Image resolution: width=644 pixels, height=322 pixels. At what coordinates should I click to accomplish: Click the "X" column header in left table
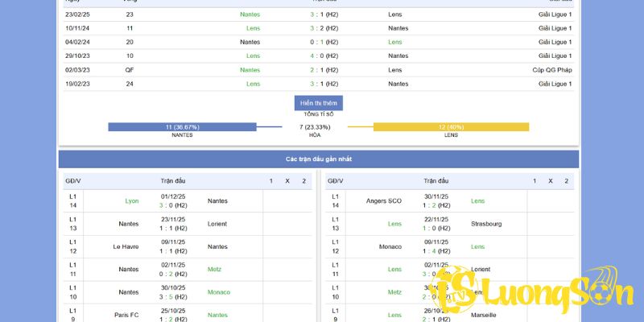pyautogui.click(x=287, y=181)
